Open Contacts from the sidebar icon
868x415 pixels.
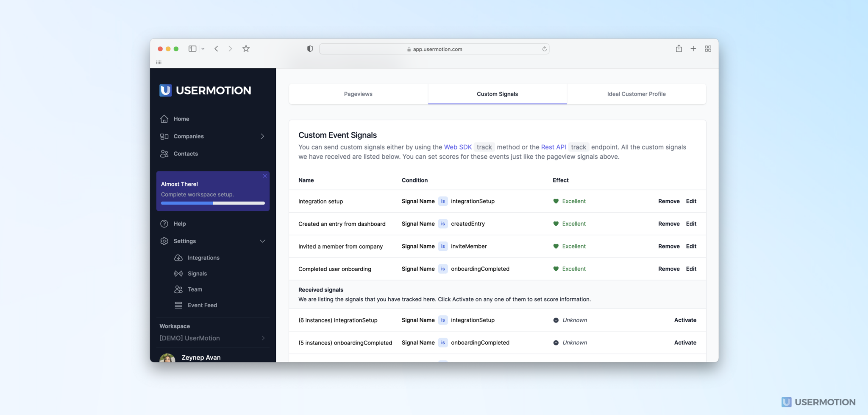tap(164, 154)
